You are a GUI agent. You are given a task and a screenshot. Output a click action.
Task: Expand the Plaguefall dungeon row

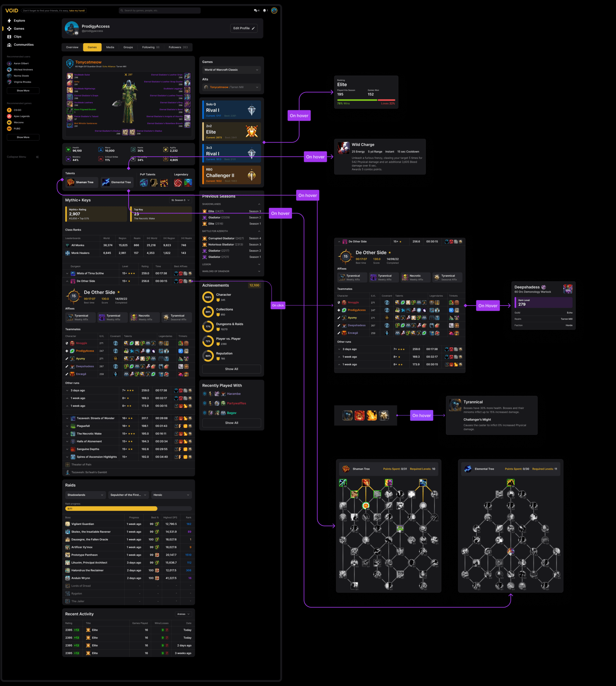(67, 426)
